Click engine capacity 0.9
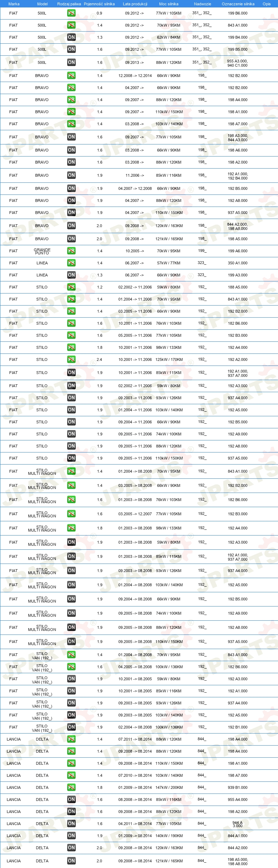The height and width of the screenshot is (868, 278). click(x=99, y=13)
